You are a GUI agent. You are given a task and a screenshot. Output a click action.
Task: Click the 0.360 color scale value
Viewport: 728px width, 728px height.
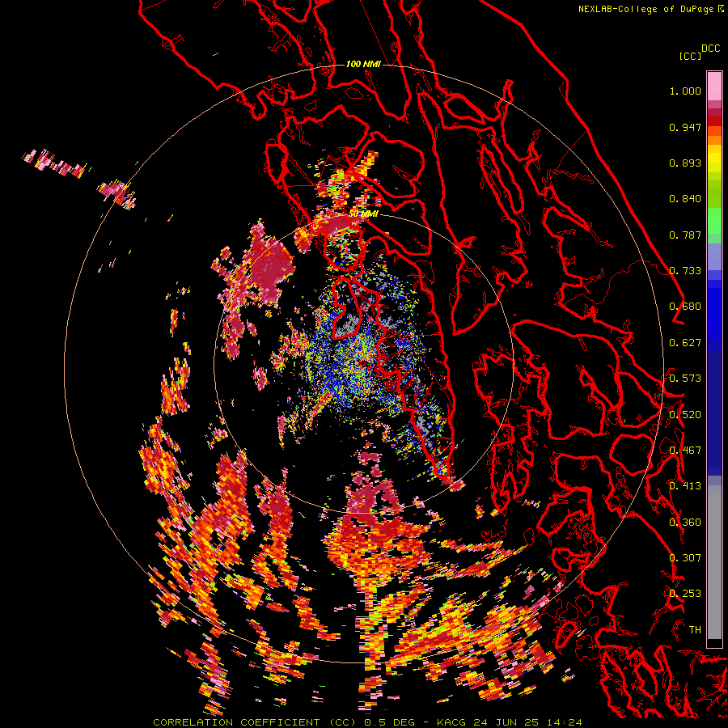685,522
